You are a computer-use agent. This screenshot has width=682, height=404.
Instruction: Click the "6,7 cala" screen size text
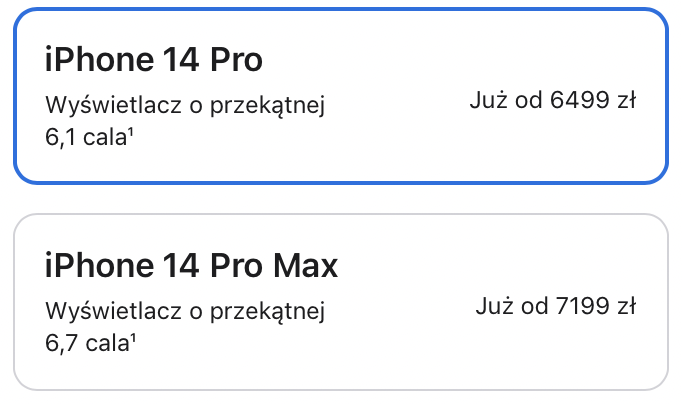coord(87,343)
